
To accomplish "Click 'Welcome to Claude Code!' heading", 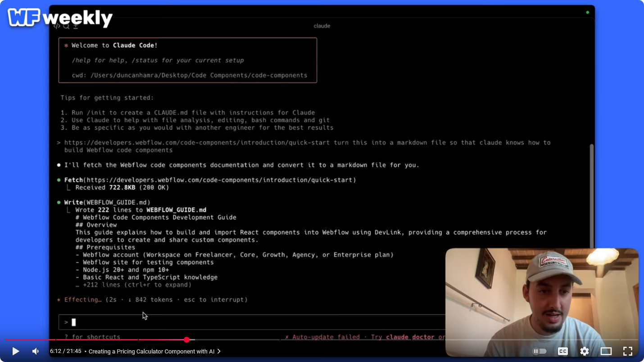I will (x=114, y=45).
